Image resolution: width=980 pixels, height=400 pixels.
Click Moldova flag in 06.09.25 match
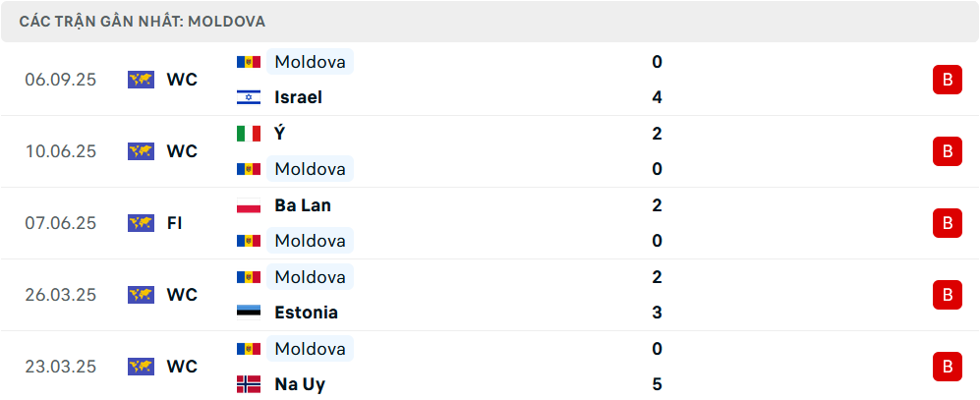pyautogui.click(x=248, y=62)
